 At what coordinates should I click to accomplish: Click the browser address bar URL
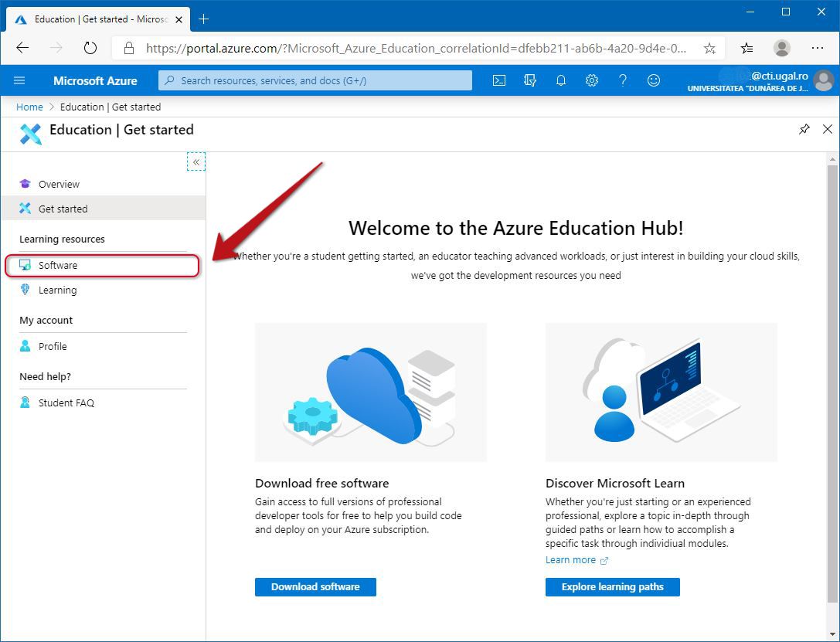tap(416, 49)
